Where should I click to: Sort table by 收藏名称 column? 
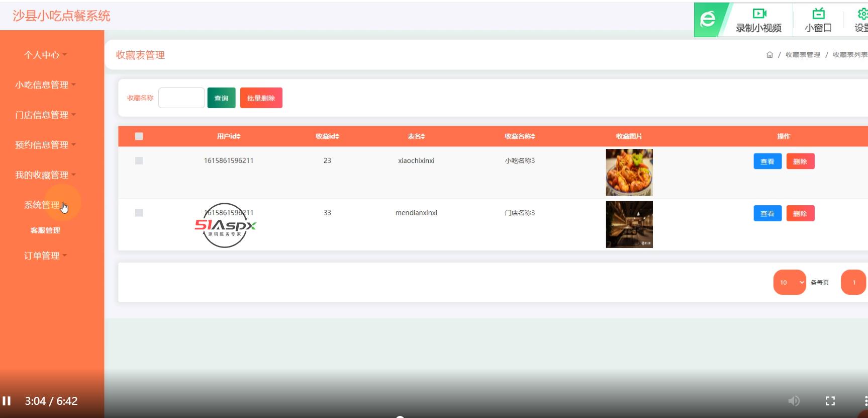click(x=520, y=136)
